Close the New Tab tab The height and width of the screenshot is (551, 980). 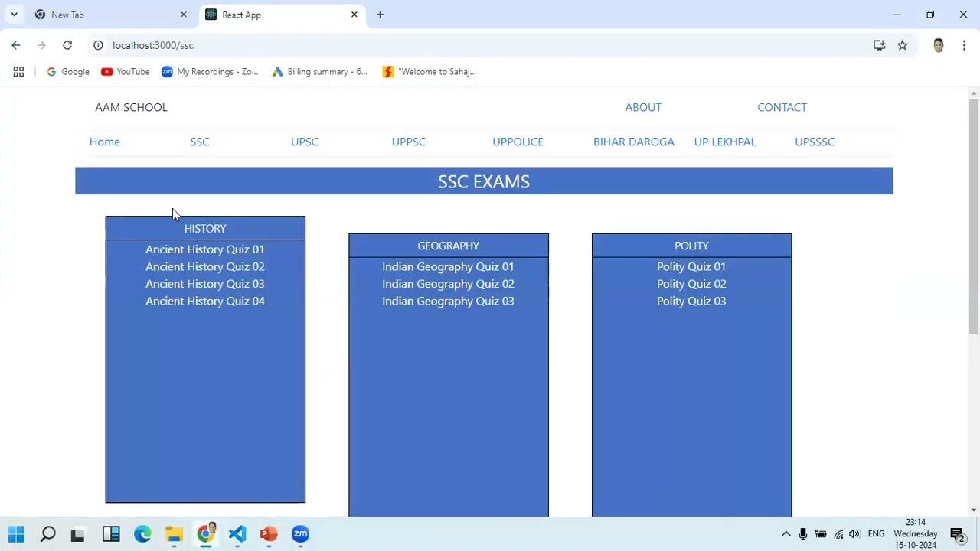(x=183, y=15)
